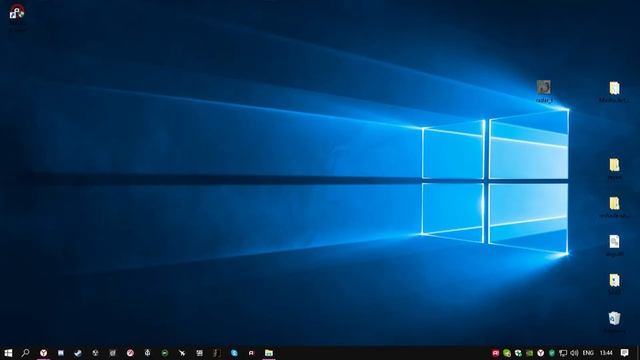Screen dimensions: 640x360
Task: Switch the ENG input language indicator
Action: click(x=588, y=353)
